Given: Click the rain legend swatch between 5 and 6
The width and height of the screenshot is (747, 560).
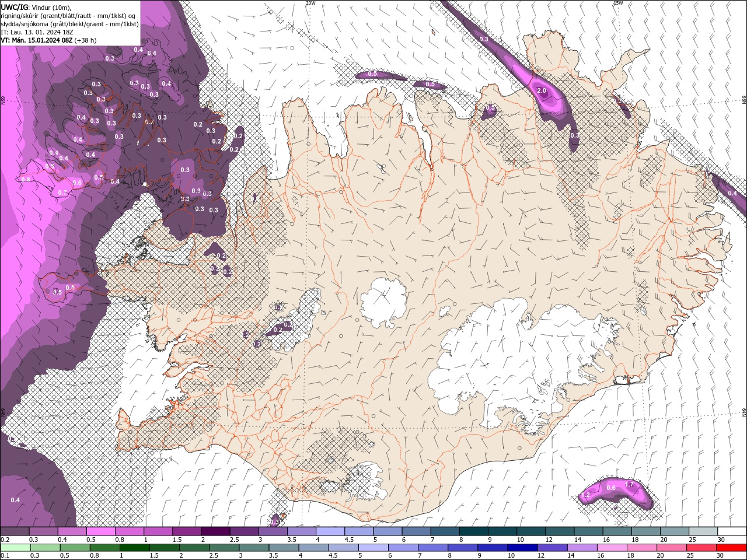Looking at the screenshot, I should tap(373, 548).
